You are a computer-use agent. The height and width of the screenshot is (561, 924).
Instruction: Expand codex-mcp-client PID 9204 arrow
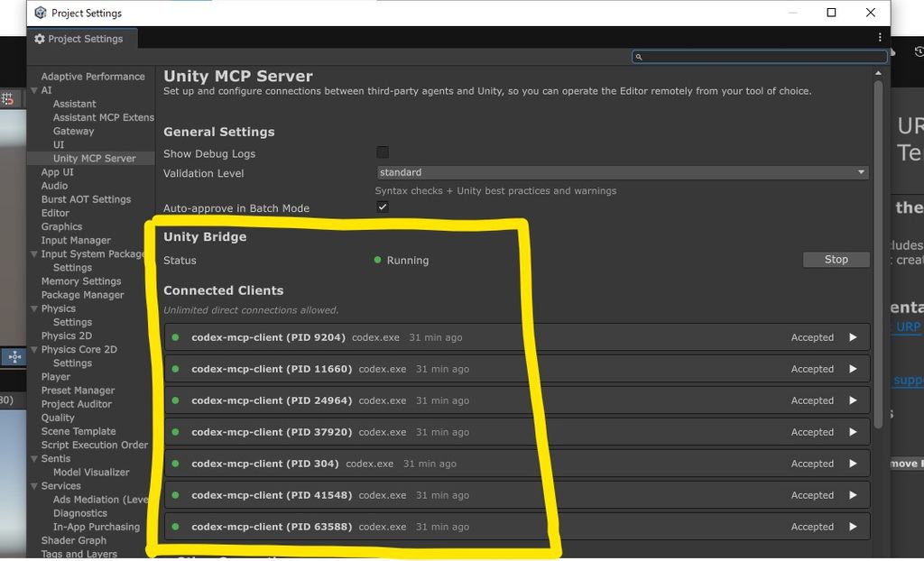pos(853,337)
